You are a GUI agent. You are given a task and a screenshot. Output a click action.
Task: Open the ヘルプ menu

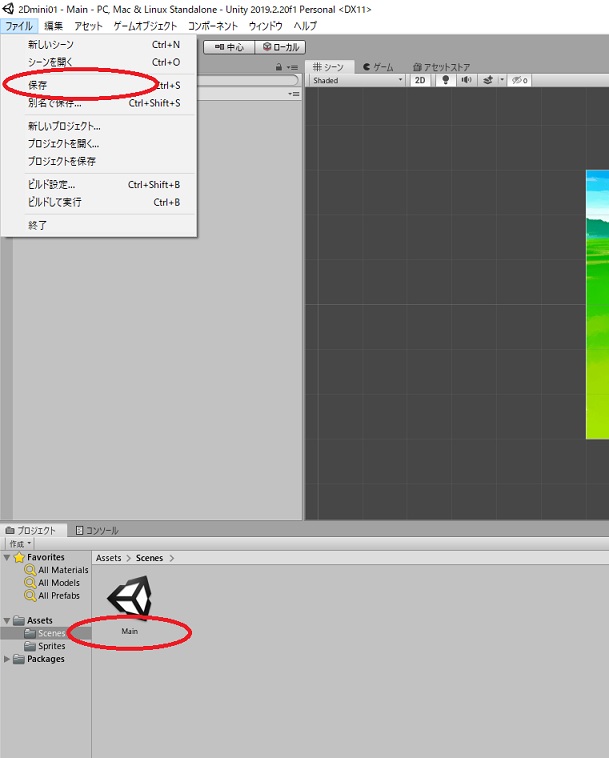coord(305,26)
